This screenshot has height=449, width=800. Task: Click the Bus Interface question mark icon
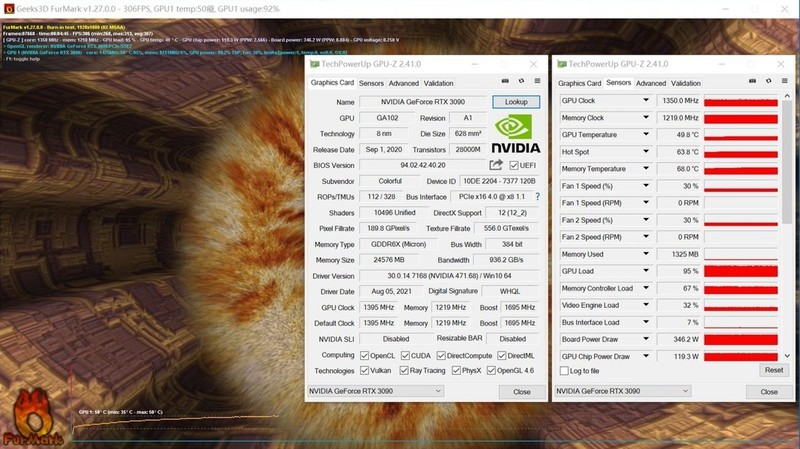[x=537, y=196]
